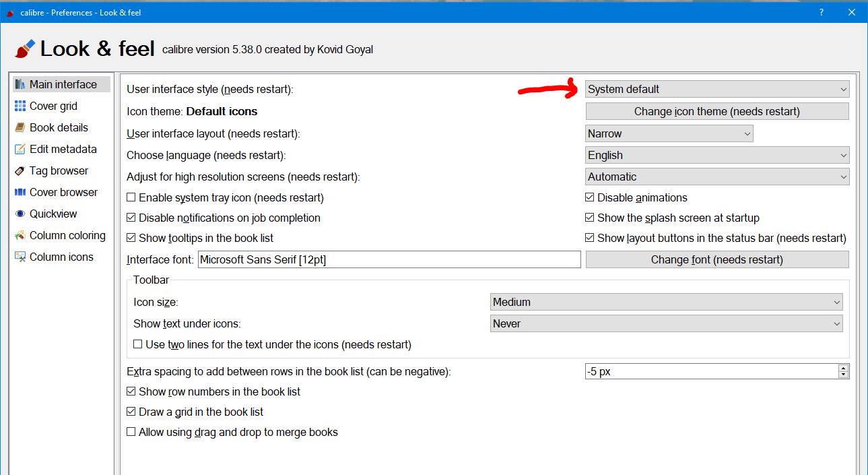Click the Quickview eye icon

pyautogui.click(x=20, y=214)
